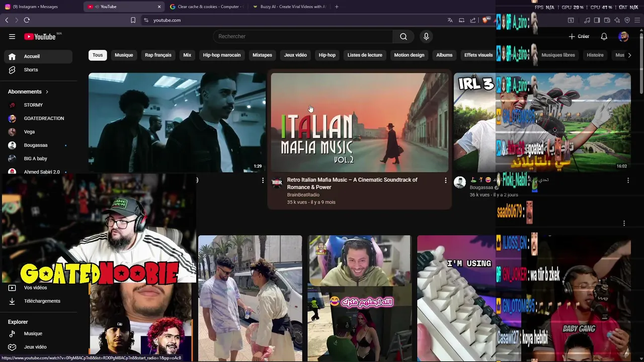Select the Hip-hop marocain chip
Viewport: 644px width, 362px height.
[x=222, y=55]
